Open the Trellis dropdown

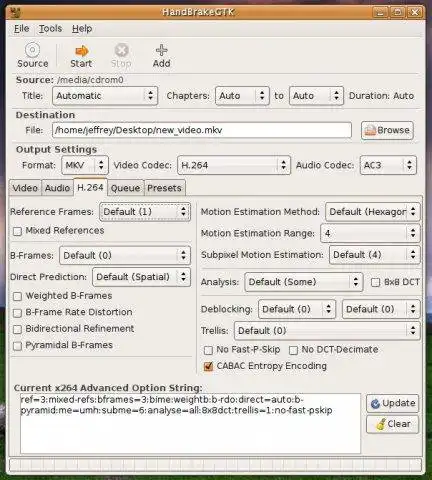click(327, 331)
